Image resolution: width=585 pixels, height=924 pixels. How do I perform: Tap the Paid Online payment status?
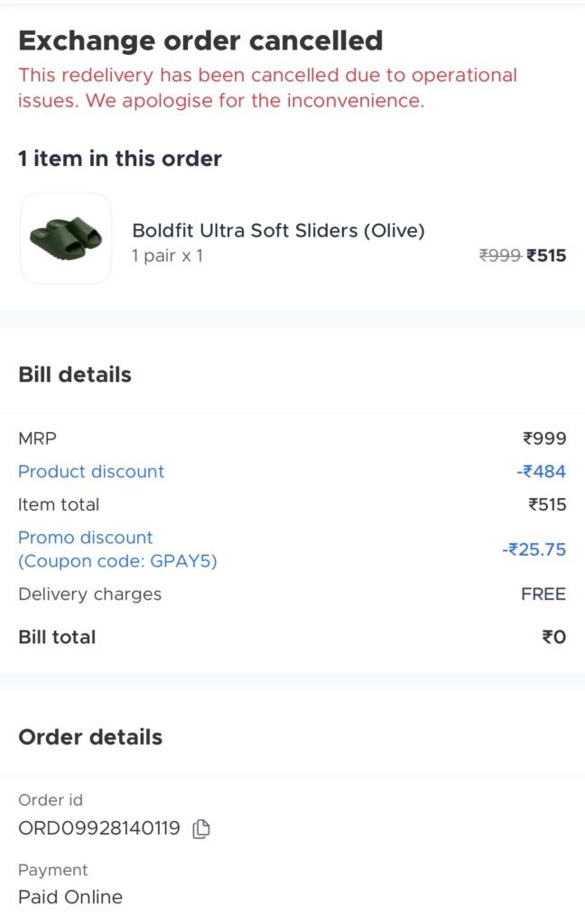click(x=70, y=897)
